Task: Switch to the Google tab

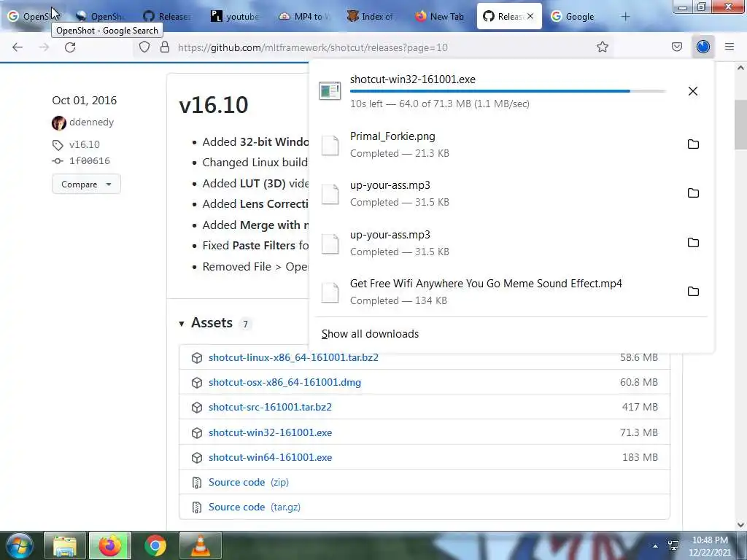Action: click(573, 16)
